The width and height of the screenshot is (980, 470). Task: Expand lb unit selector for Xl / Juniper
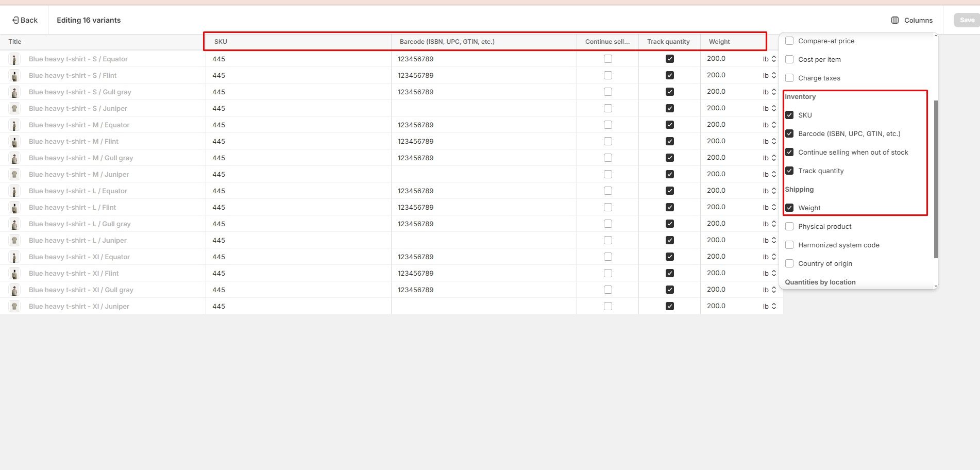(x=769, y=307)
